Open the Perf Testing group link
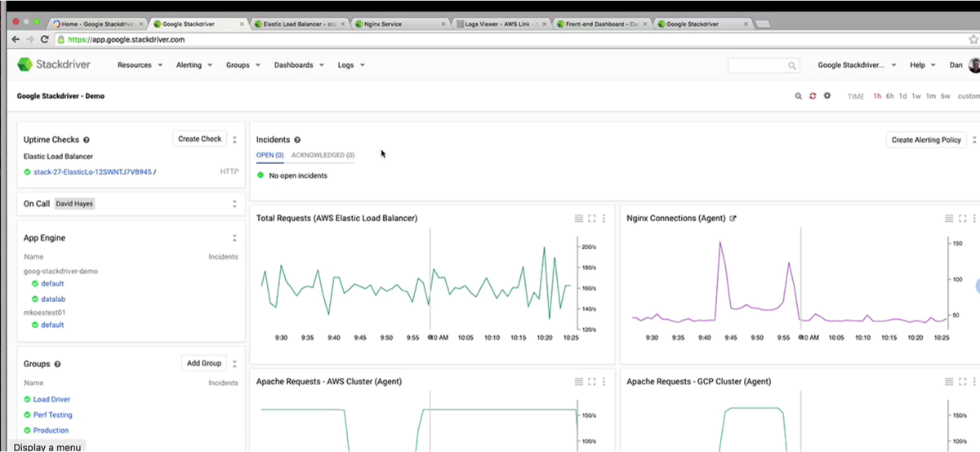Viewport: 980px width, 452px height. [53, 415]
